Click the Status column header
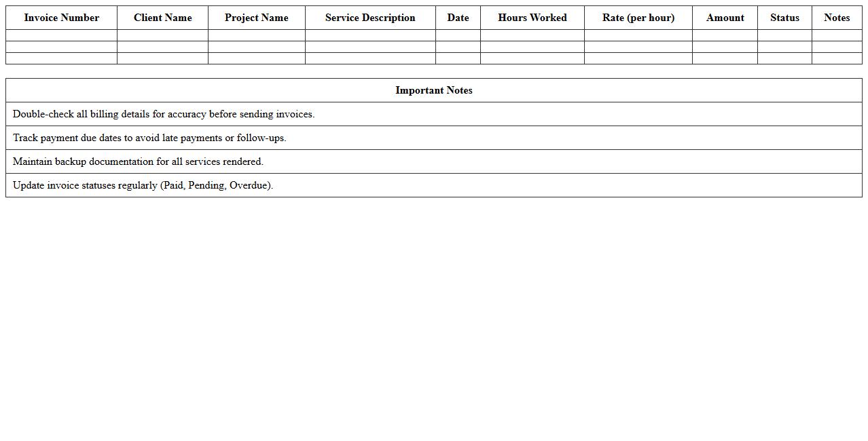Screen dimensions: 868x441 (784, 18)
